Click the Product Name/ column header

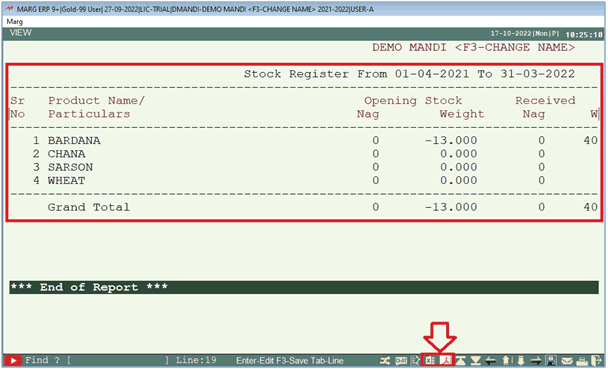(96, 100)
